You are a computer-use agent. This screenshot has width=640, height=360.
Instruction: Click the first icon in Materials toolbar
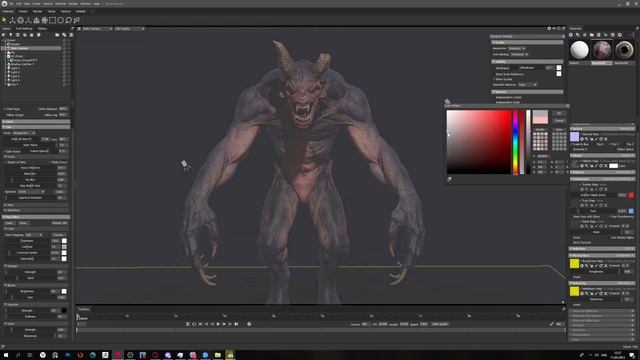(571, 35)
